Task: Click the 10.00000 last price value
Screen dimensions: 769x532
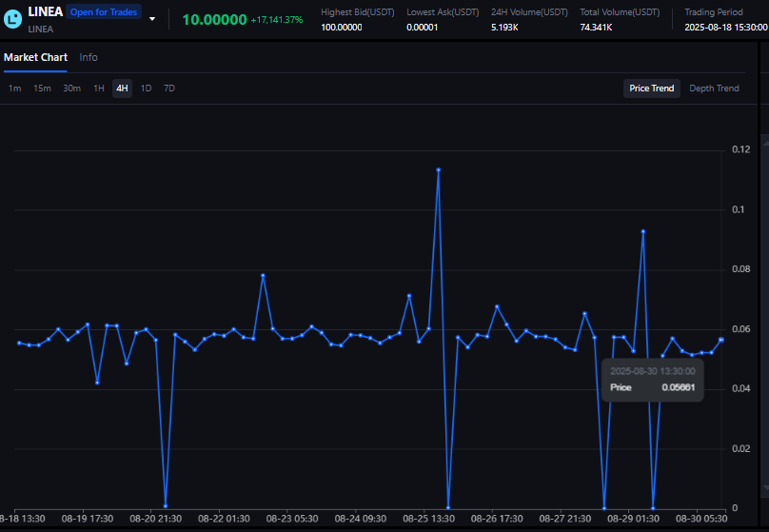Action: pyautogui.click(x=214, y=20)
